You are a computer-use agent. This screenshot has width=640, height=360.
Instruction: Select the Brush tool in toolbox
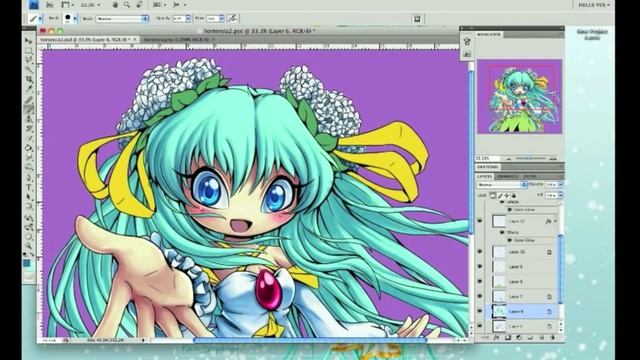point(29,109)
